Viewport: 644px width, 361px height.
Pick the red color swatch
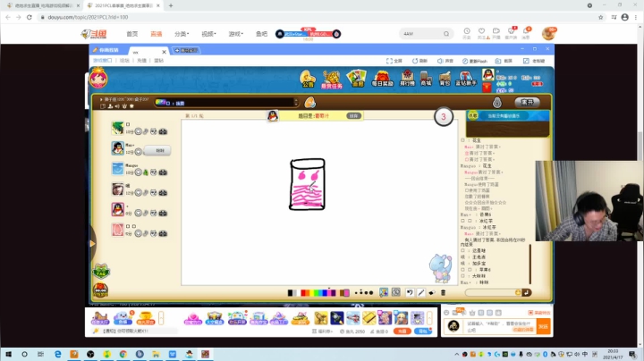(x=304, y=292)
